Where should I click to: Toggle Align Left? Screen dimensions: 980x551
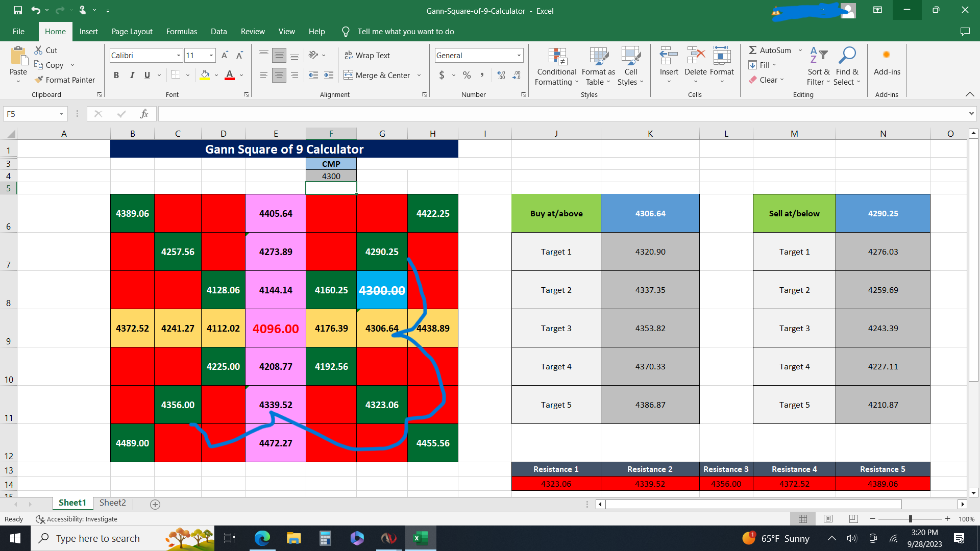[x=263, y=75]
